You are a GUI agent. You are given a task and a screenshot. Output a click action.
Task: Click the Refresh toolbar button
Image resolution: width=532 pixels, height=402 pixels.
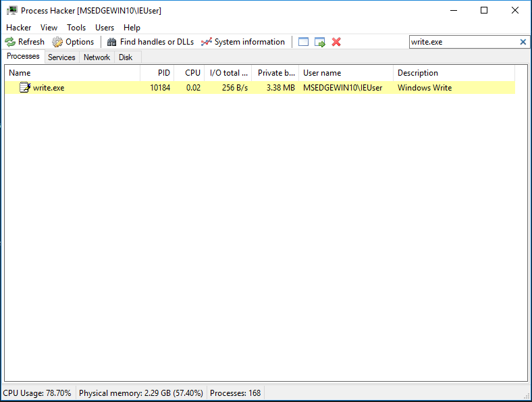tap(25, 42)
